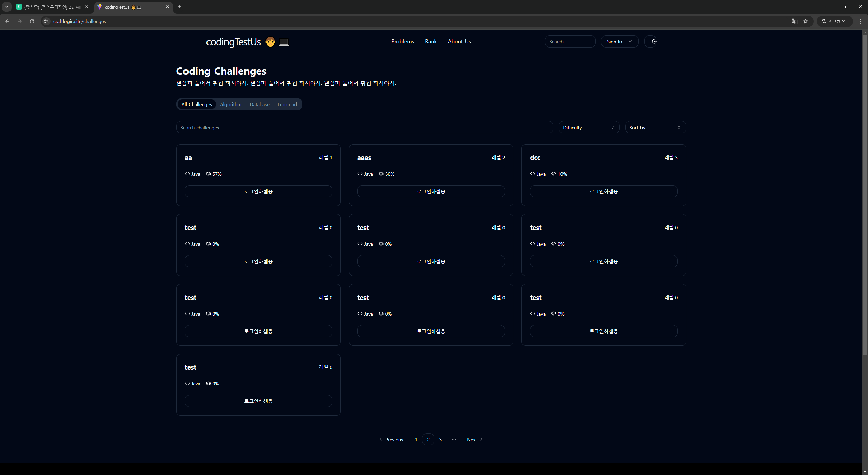Open the Rank page link
Screen dimensions: 868x475
(431, 41)
